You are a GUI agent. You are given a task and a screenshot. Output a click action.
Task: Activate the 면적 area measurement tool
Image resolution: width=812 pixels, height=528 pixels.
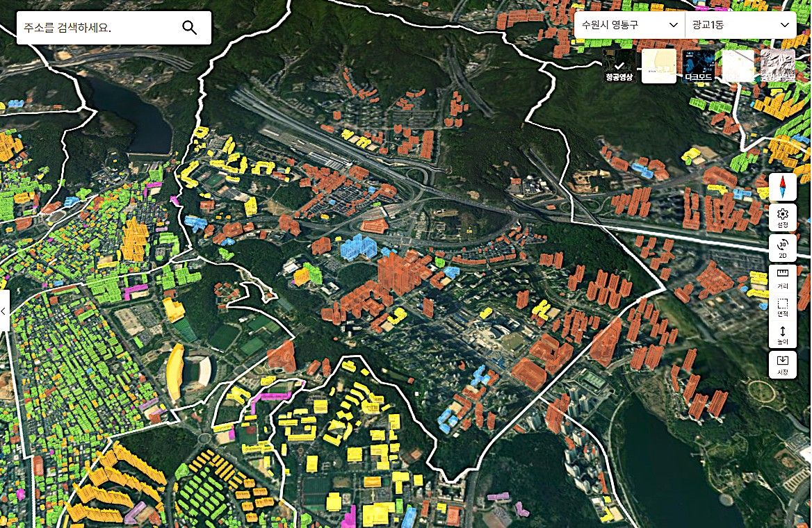tap(783, 308)
